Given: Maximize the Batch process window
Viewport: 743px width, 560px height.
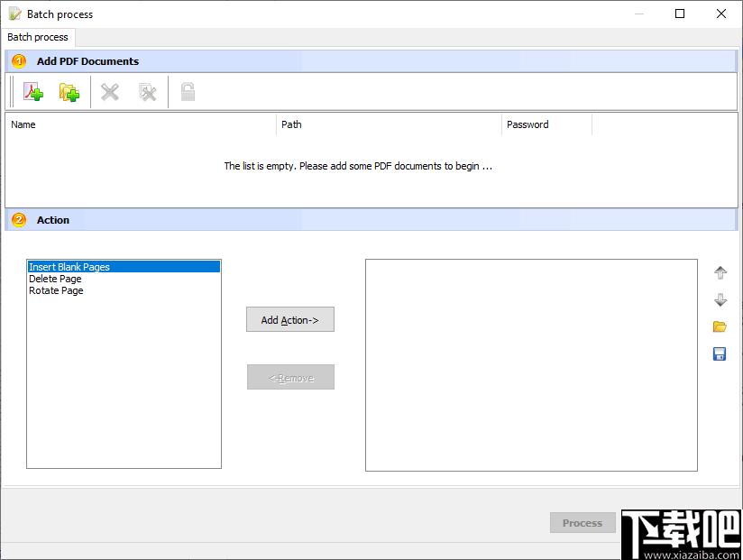Looking at the screenshot, I should [x=680, y=14].
